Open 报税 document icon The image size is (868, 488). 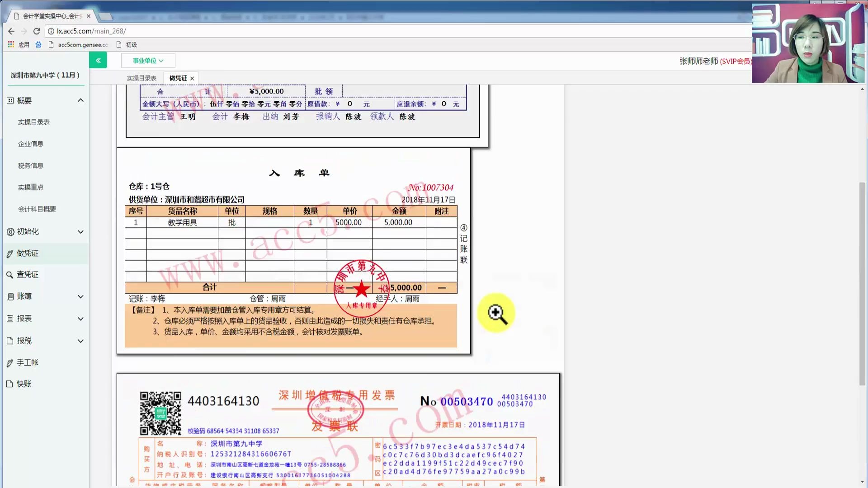pos(10,341)
